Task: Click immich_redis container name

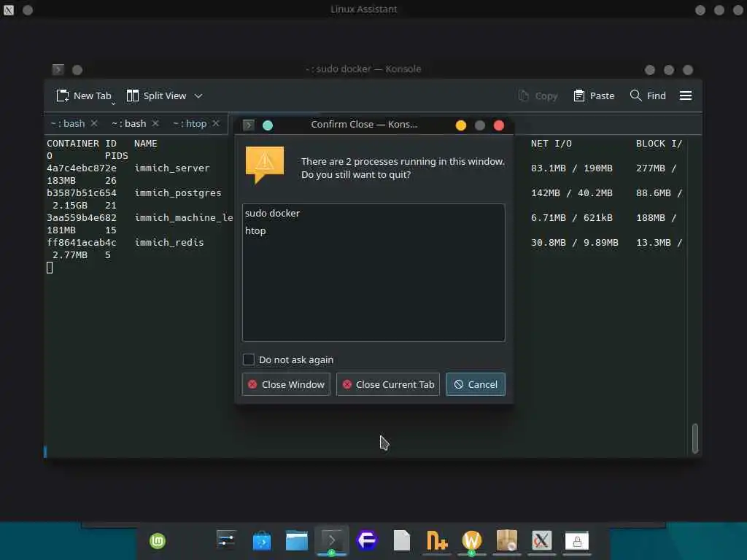Action: coord(169,242)
